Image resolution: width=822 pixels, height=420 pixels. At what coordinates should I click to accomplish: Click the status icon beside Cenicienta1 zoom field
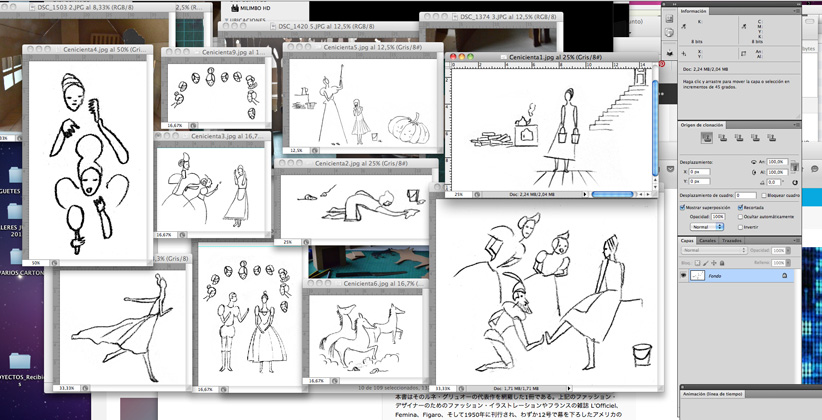pyautogui.click(x=477, y=195)
